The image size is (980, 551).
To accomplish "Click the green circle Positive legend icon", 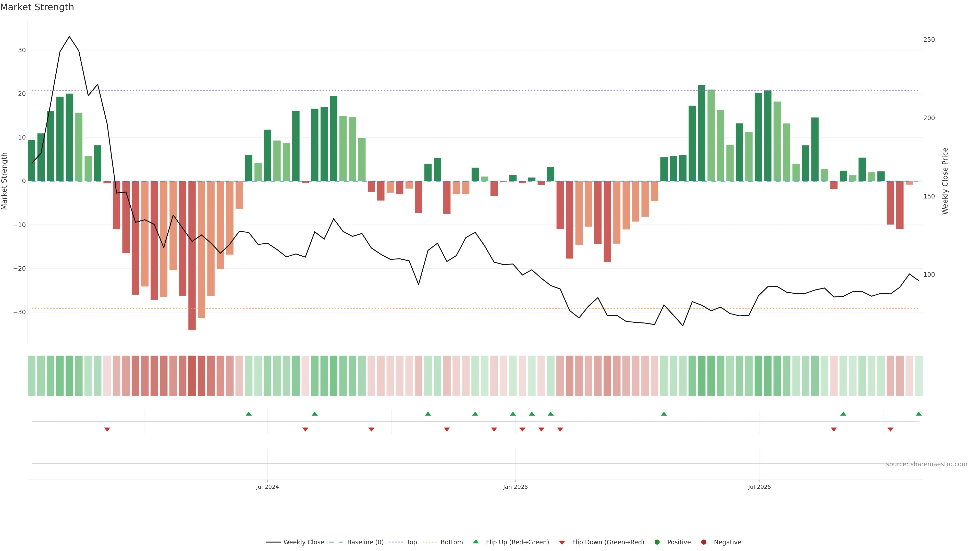I will (657, 542).
